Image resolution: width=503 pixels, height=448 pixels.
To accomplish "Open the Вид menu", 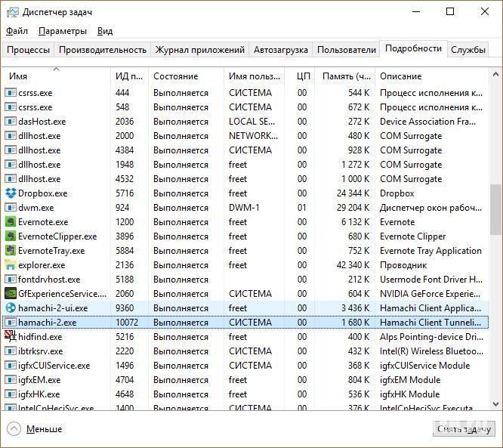I will pos(105,31).
